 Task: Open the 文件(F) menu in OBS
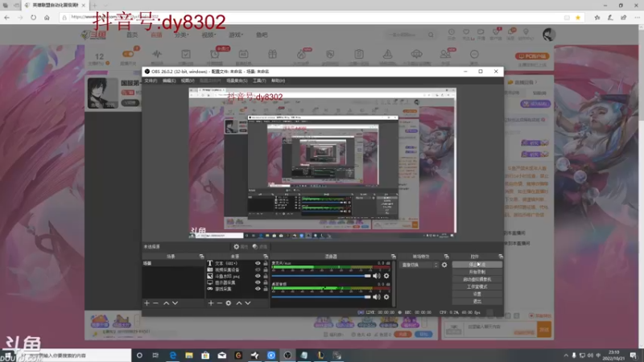point(151,81)
